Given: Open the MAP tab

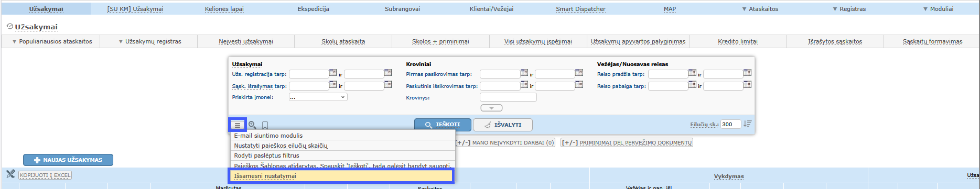Looking at the screenshot, I should (670, 9).
